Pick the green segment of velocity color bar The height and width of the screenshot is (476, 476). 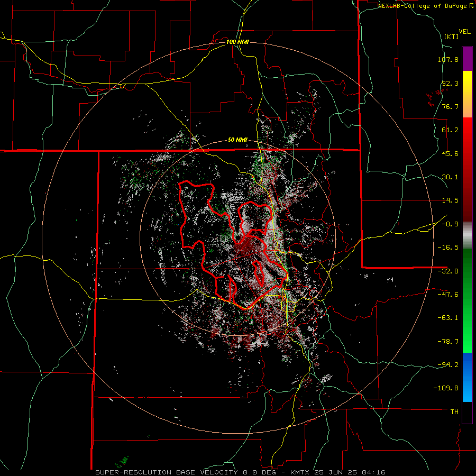[467, 300]
